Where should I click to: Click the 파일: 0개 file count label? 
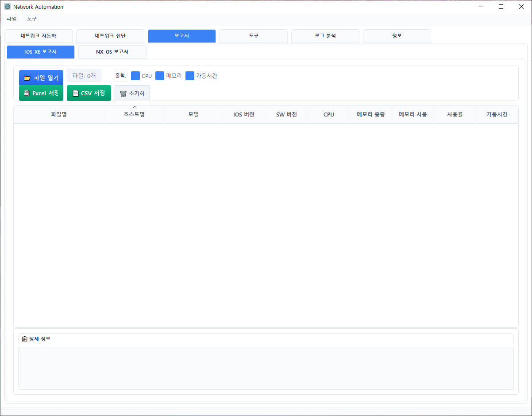click(84, 76)
